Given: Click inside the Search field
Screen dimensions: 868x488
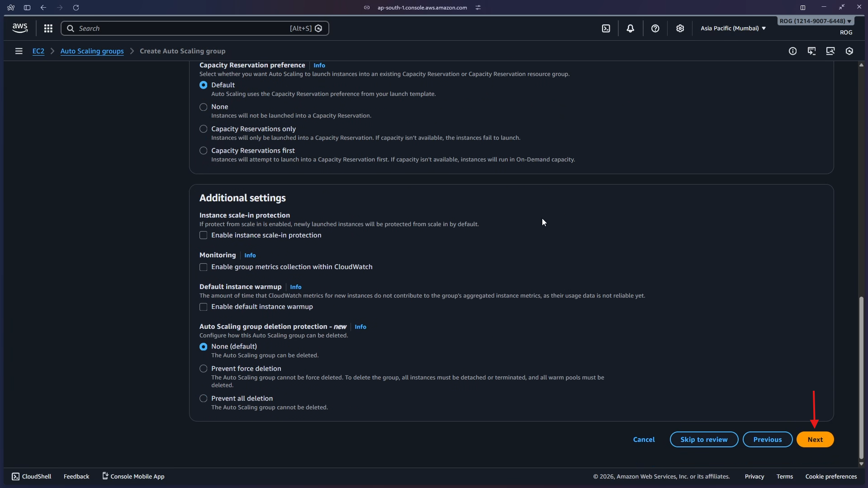Looking at the screenshot, I should pyautogui.click(x=181, y=28).
